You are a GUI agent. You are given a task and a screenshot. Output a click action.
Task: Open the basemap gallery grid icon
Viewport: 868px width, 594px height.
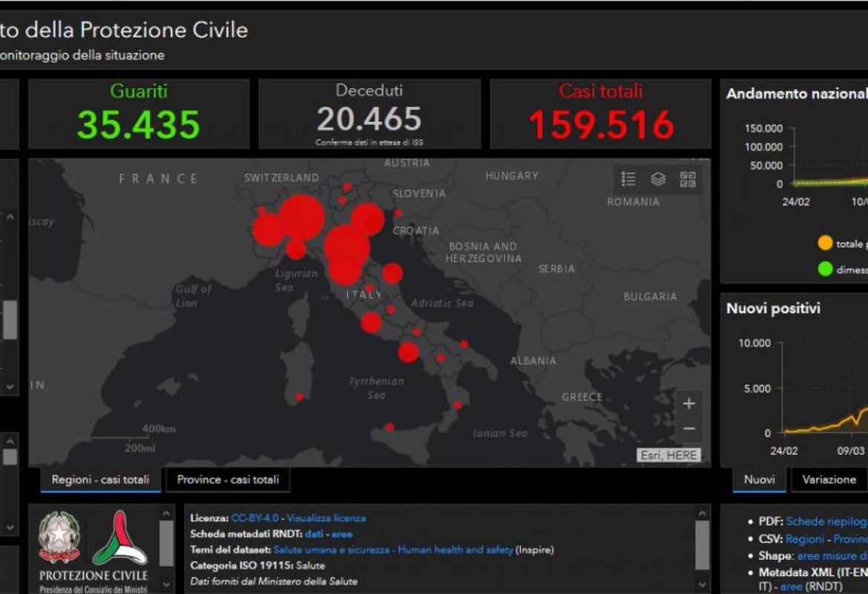[688, 179]
